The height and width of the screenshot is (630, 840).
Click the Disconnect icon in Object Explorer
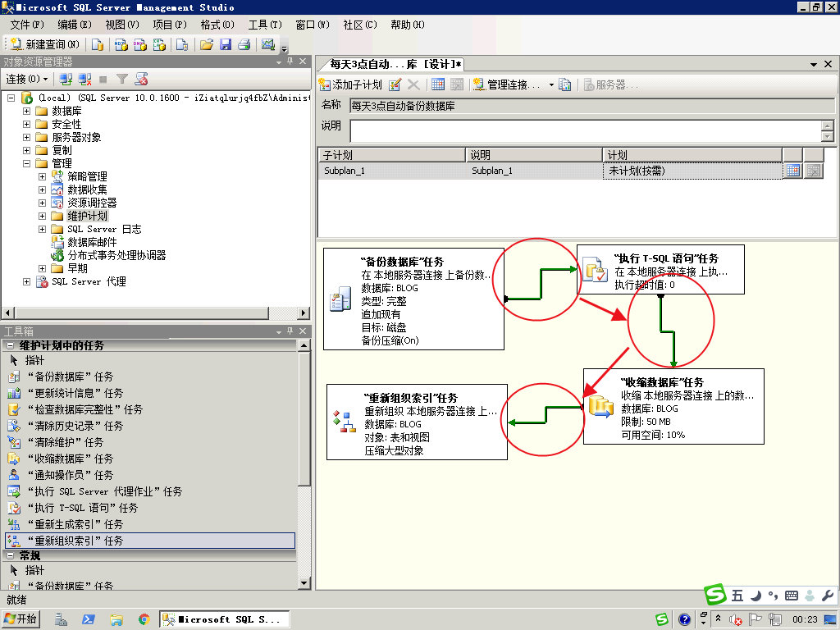84,80
